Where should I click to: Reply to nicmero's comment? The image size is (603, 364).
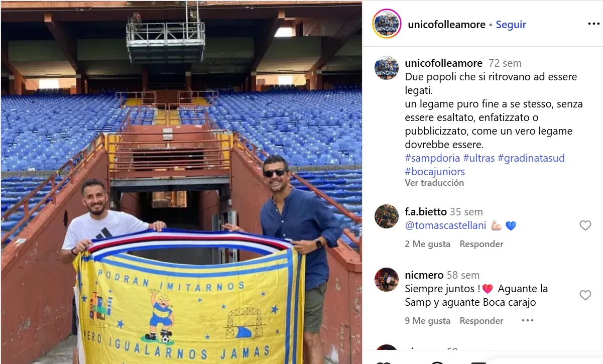[481, 320]
